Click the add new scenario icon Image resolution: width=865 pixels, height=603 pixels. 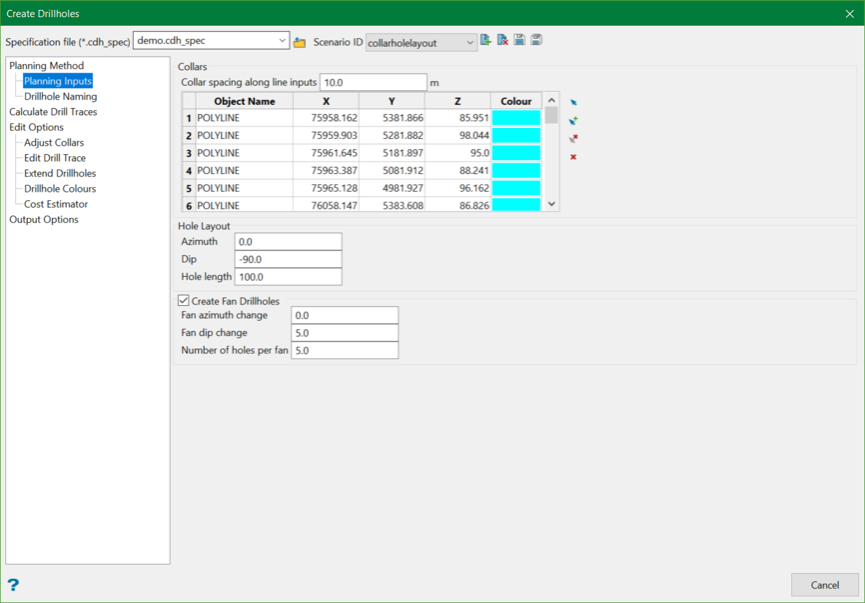click(x=486, y=41)
